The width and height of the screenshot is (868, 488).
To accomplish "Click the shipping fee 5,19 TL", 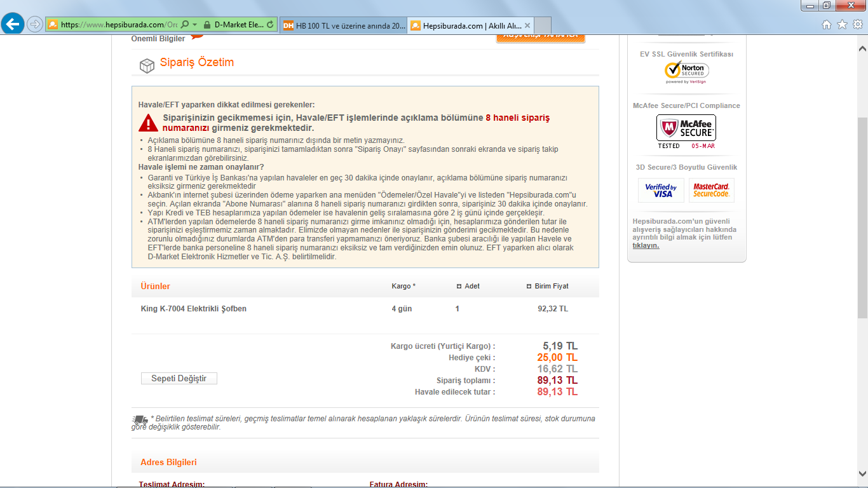I will [560, 346].
